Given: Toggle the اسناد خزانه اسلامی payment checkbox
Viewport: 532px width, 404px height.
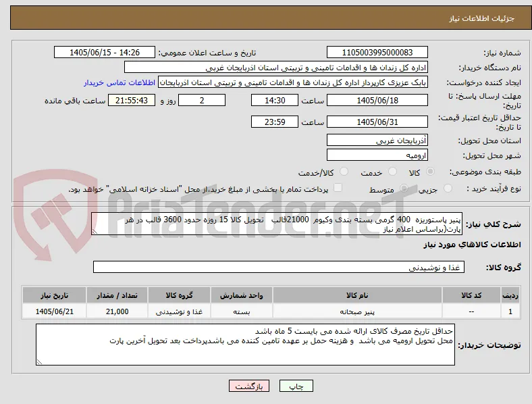Looking at the screenshot, I should [x=338, y=188].
